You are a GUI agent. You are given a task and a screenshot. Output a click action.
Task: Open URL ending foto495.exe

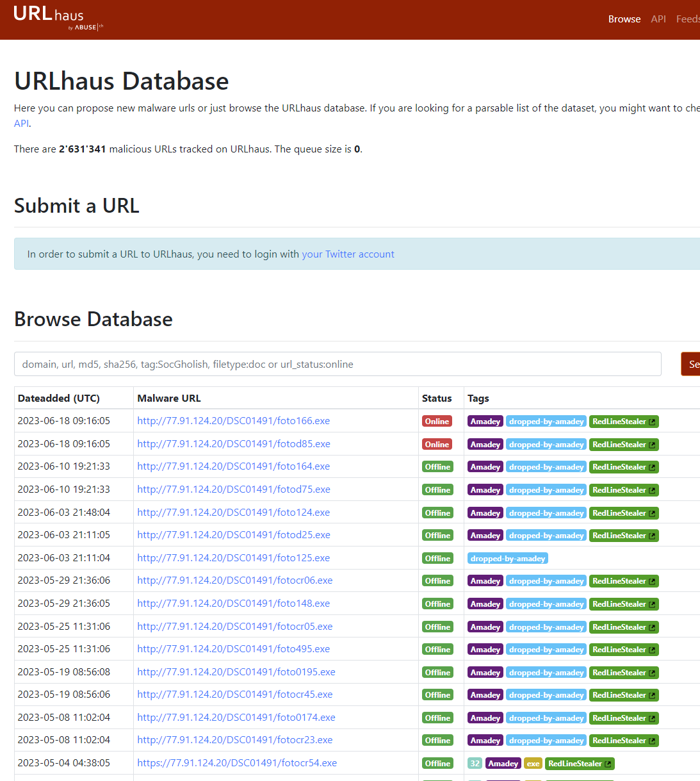(234, 649)
